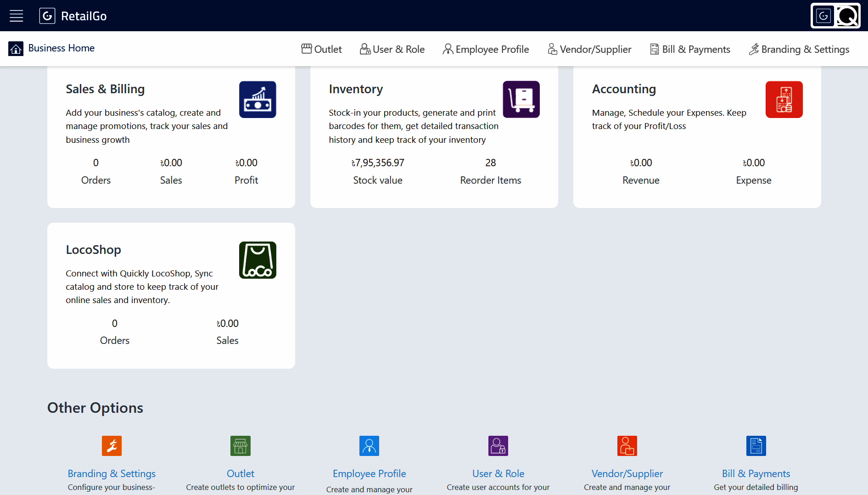The height and width of the screenshot is (495, 868).
Task: Select Vendor/Supplier in top navigation
Action: (589, 49)
